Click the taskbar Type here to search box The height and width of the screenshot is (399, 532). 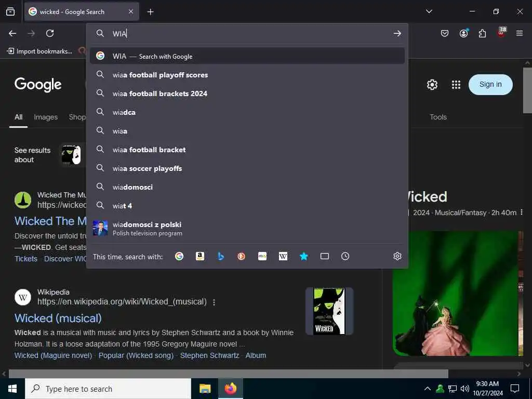click(108, 389)
